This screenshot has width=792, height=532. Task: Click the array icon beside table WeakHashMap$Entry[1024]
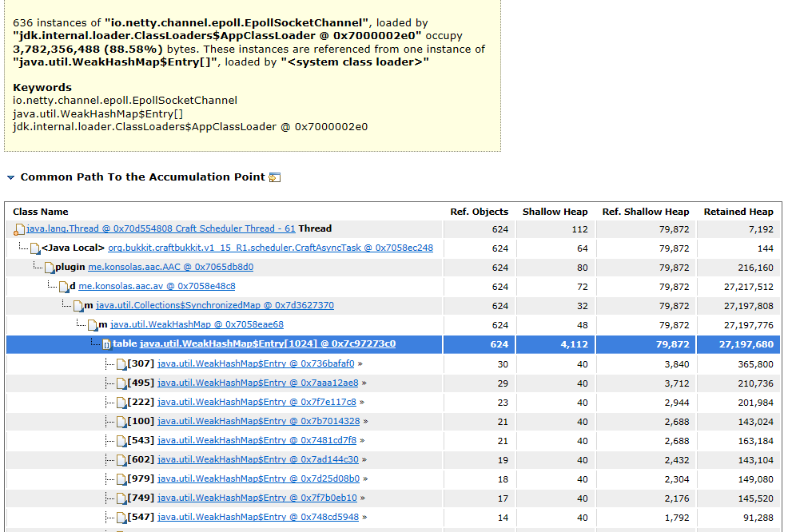pos(106,344)
